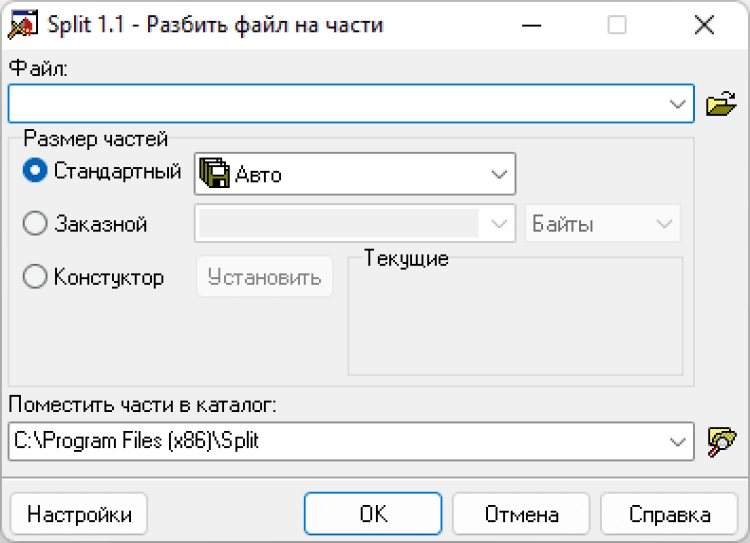This screenshot has width=750, height=543.
Task: Click the browse destination folder icon
Action: tap(720, 439)
